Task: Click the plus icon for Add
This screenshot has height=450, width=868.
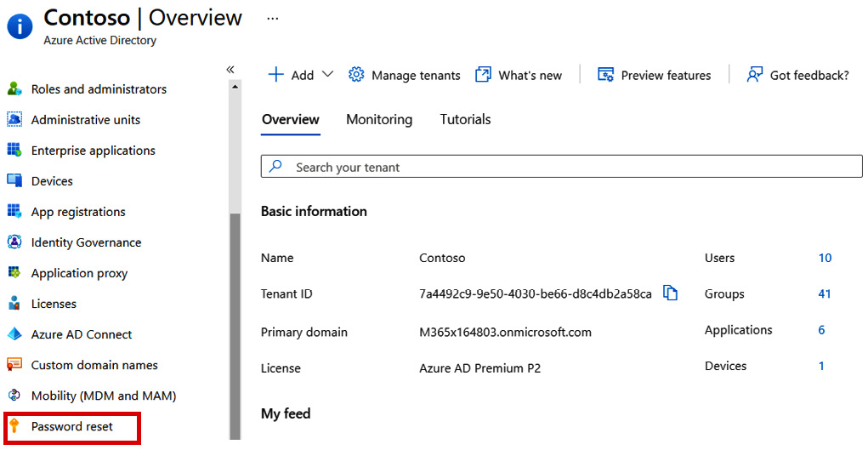Action: click(275, 74)
